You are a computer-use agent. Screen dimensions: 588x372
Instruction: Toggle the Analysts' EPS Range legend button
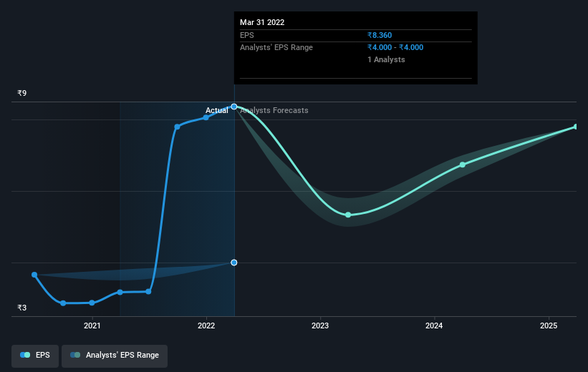click(115, 356)
